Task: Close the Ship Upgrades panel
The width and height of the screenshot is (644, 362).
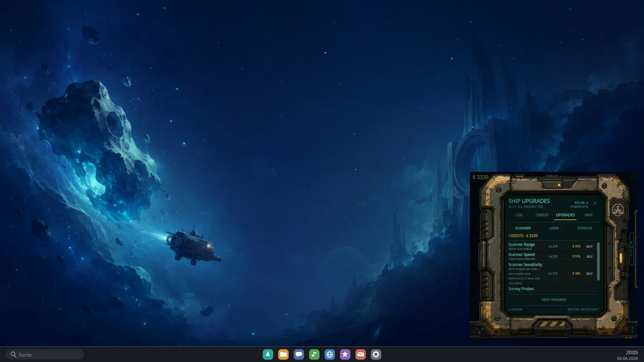Action: click(x=595, y=203)
